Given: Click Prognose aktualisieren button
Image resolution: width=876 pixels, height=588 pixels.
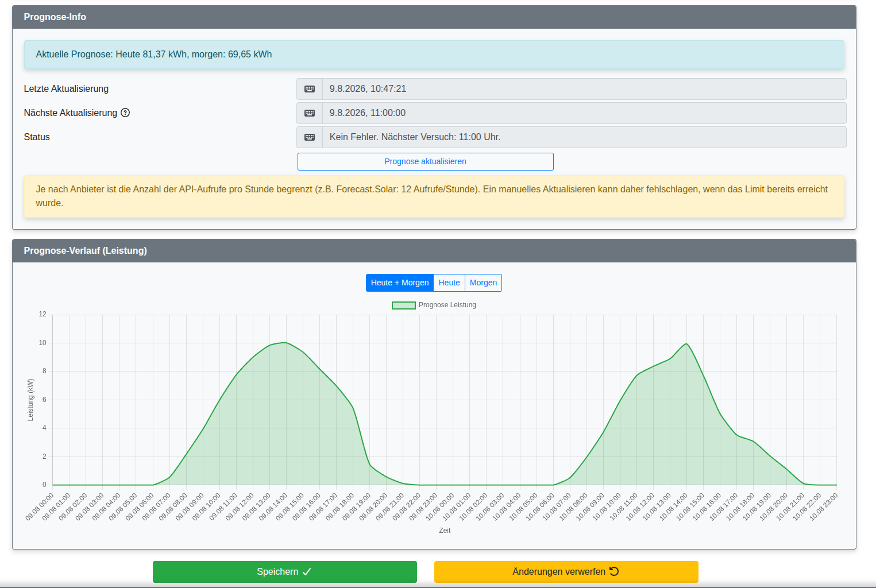Looking at the screenshot, I should (425, 161).
